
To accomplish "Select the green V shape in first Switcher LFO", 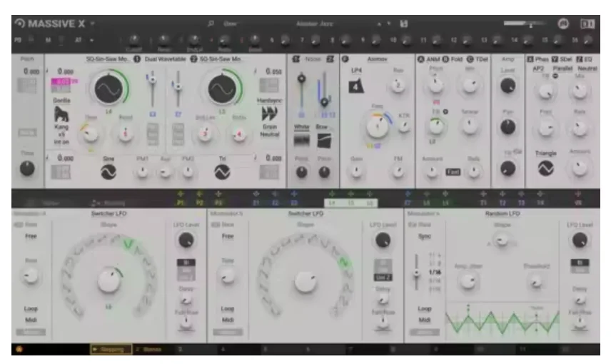I will coord(128,245).
